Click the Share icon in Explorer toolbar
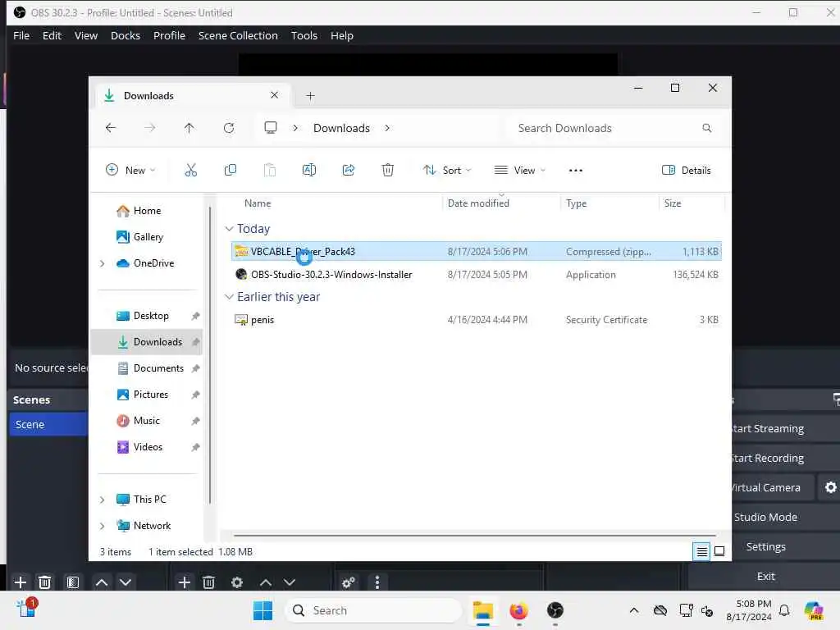This screenshot has width=840, height=630. pyautogui.click(x=348, y=171)
